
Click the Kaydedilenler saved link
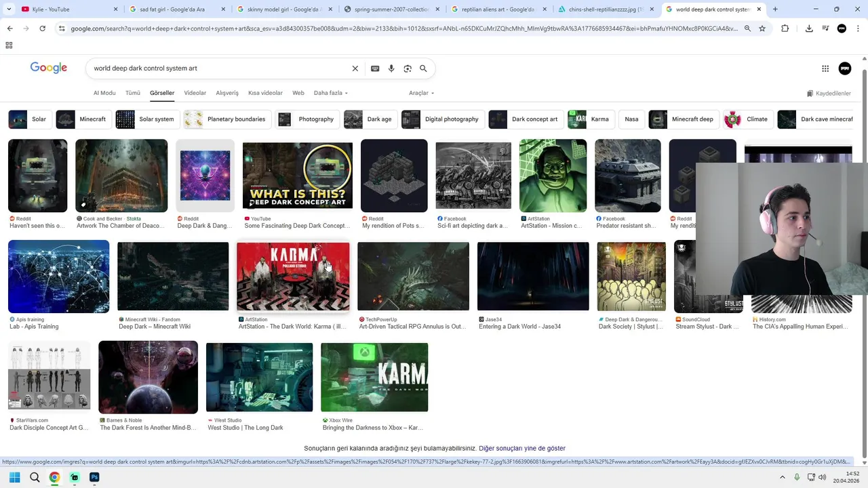point(829,94)
